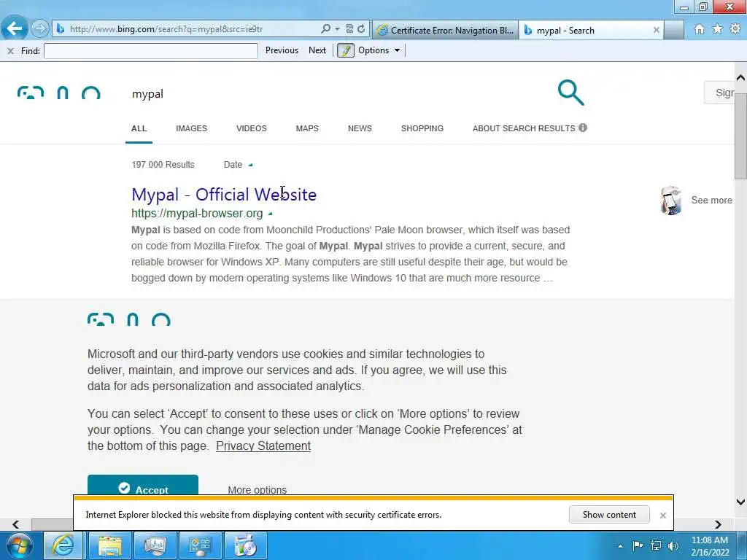This screenshot has height=560, width=747.
Task: Go to the browser Home icon
Action: point(699,29)
